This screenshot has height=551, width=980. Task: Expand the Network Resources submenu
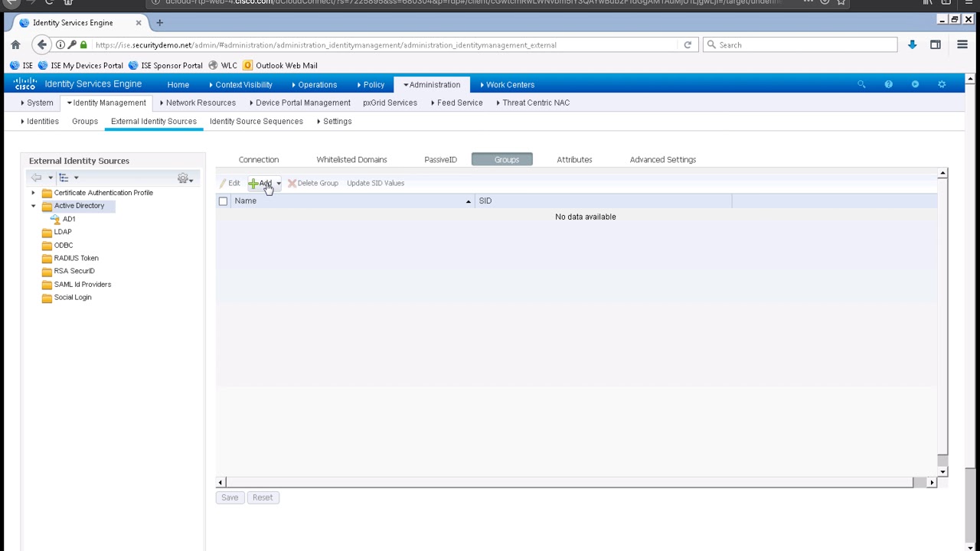(198, 103)
